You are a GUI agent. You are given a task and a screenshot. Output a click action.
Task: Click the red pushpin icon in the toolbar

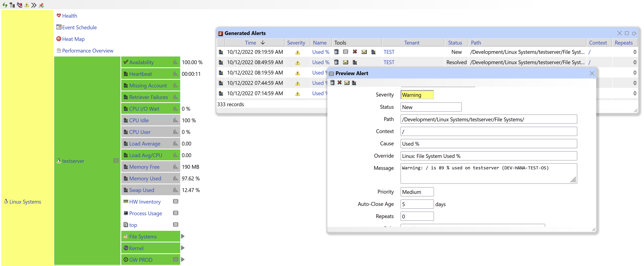coord(41,5)
